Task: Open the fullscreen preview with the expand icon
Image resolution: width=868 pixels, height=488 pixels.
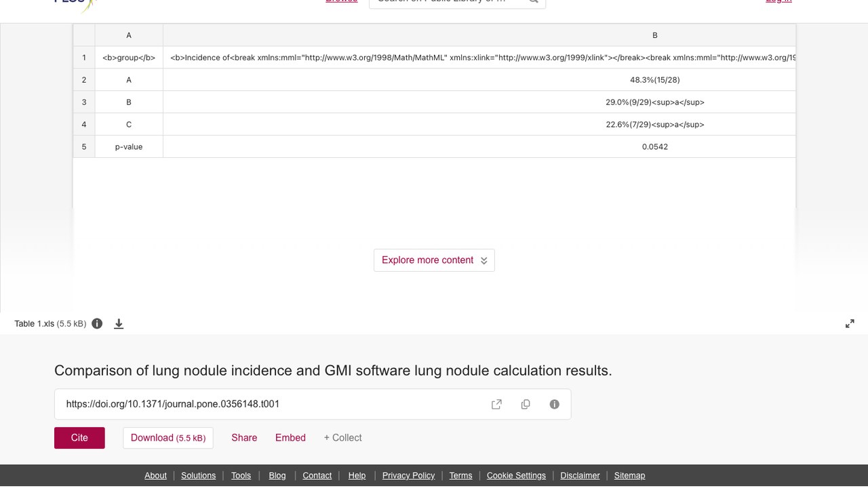Action: [850, 324]
